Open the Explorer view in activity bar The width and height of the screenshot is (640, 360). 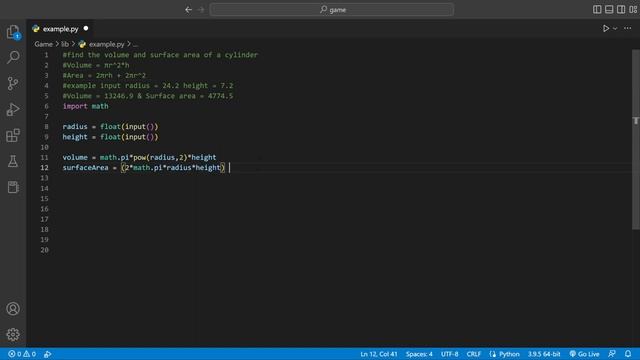click(13, 32)
